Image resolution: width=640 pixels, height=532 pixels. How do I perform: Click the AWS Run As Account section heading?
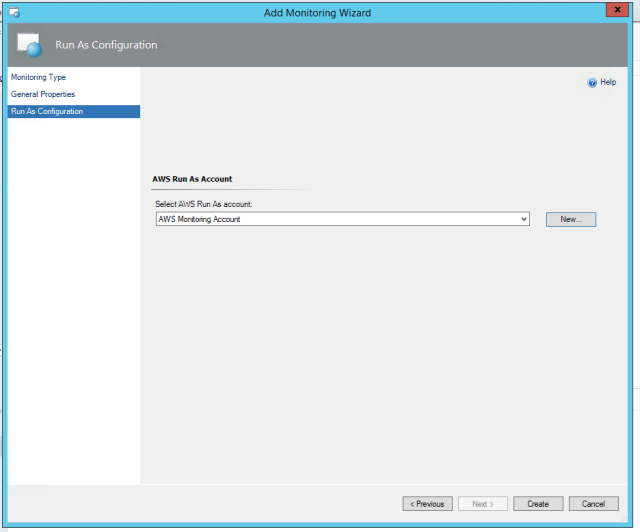click(192, 179)
